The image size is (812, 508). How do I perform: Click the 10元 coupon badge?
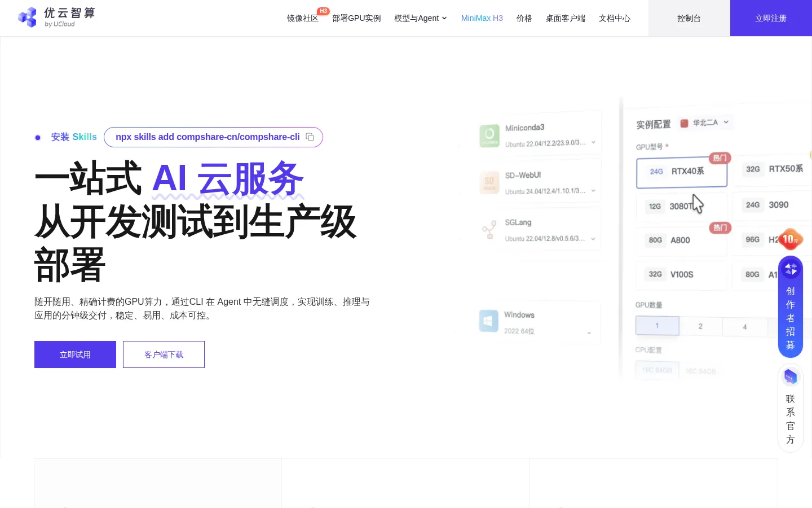point(791,239)
